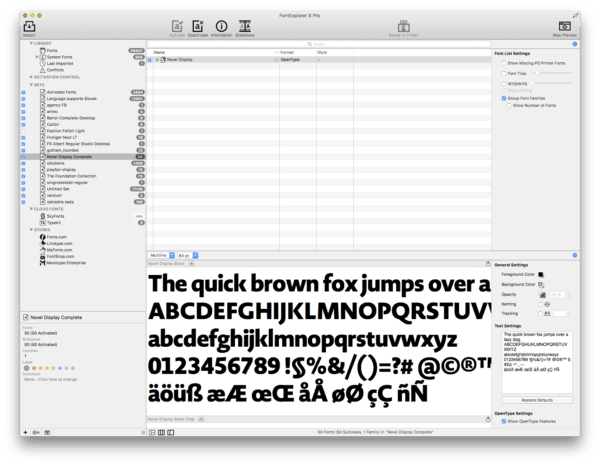The width and height of the screenshot is (600, 465).
Task: Click the Import toolbar icon
Action: point(28,25)
